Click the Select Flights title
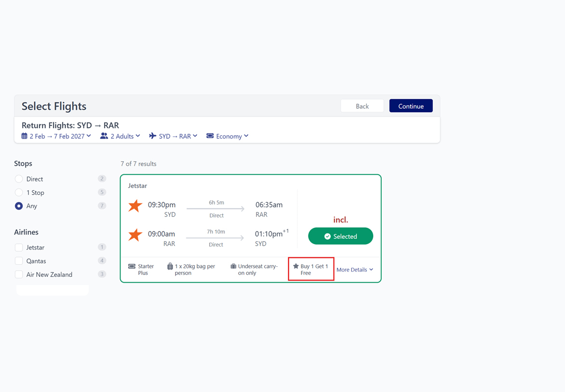The width and height of the screenshot is (565, 392). point(54,106)
